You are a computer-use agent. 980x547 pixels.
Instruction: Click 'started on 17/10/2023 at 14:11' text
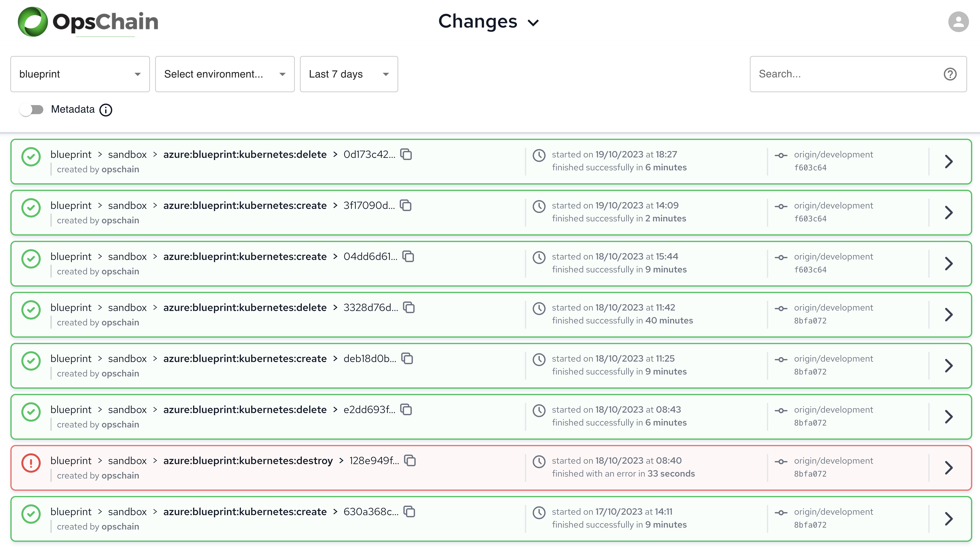point(612,512)
